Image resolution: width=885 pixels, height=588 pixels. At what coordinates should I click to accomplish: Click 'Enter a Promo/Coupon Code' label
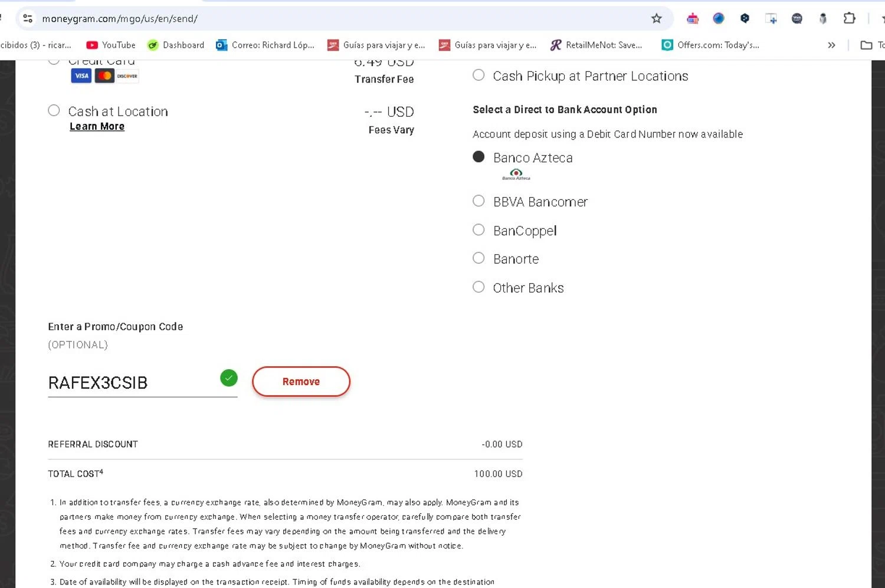[116, 327]
